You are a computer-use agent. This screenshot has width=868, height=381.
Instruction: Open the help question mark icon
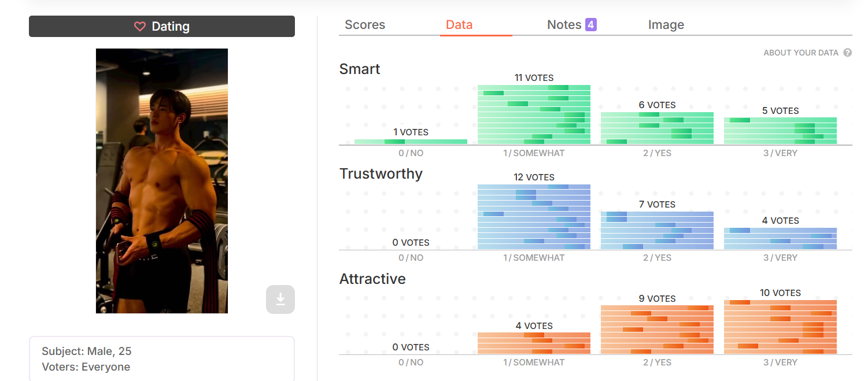[848, 53]
